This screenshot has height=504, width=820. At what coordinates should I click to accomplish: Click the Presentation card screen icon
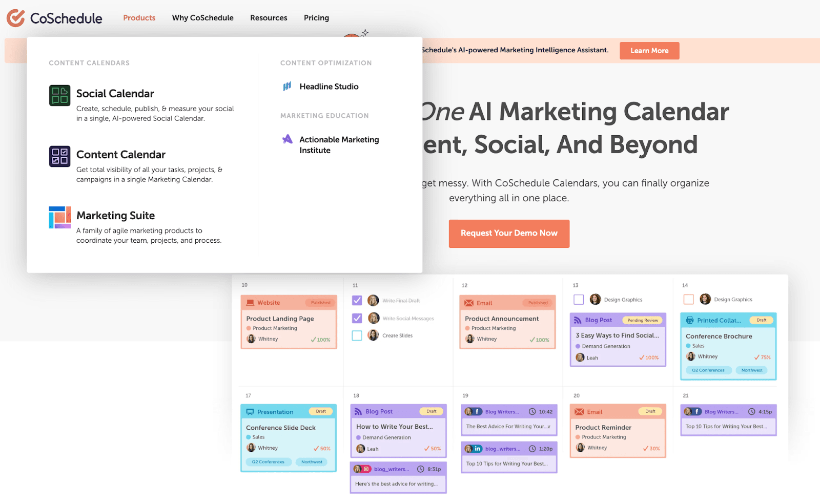click(250, 412)
